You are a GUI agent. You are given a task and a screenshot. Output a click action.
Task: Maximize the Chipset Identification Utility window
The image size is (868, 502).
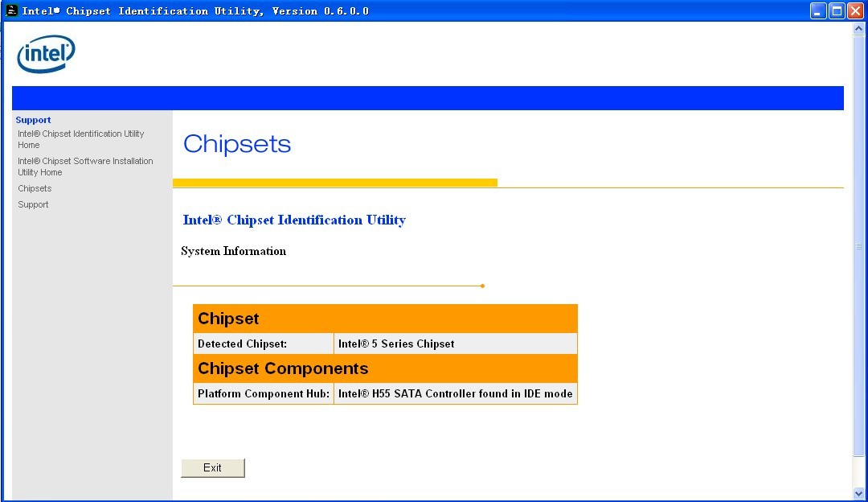837,10
